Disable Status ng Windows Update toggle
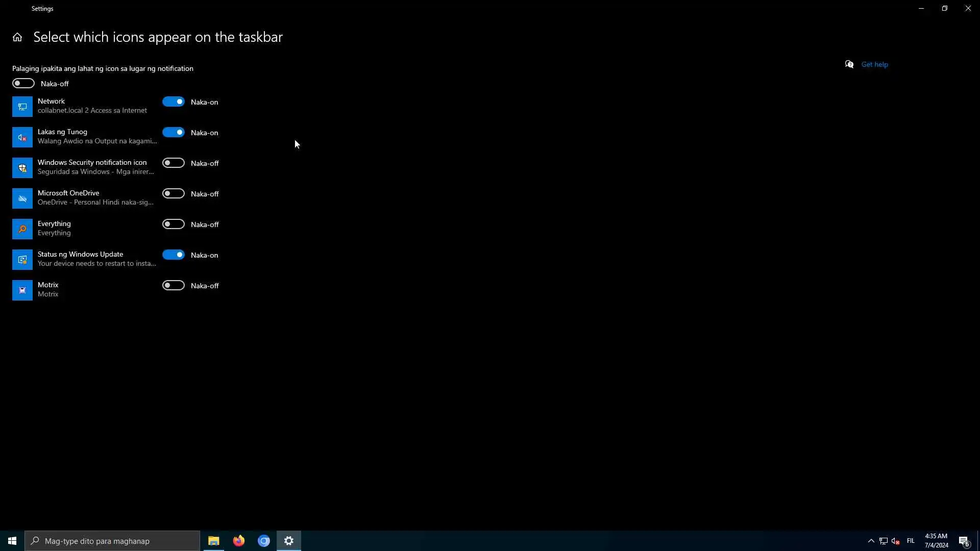Viewport: 980px width, 551px height. pos(174,255)
